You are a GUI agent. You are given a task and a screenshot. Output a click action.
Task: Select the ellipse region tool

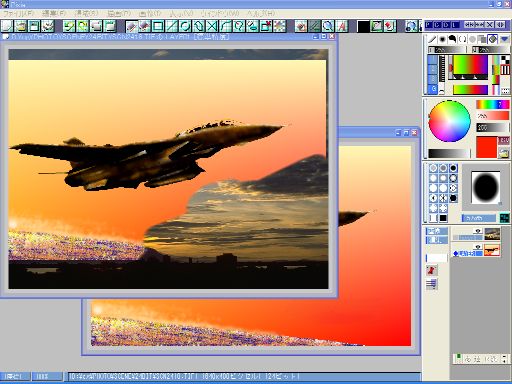185,26
